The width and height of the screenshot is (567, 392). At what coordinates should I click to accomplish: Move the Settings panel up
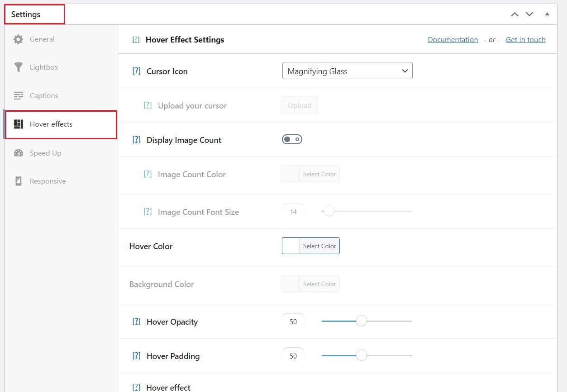(515, 14)
